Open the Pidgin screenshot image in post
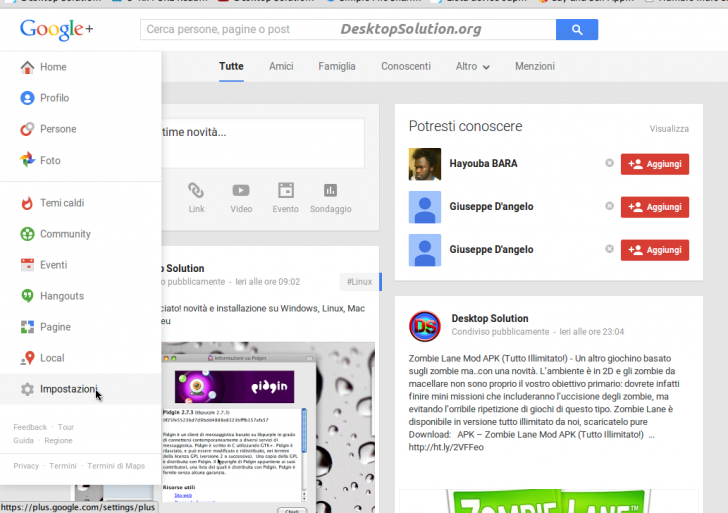The width and height of the screenshot is (728, 513). (x=268, y=427)
